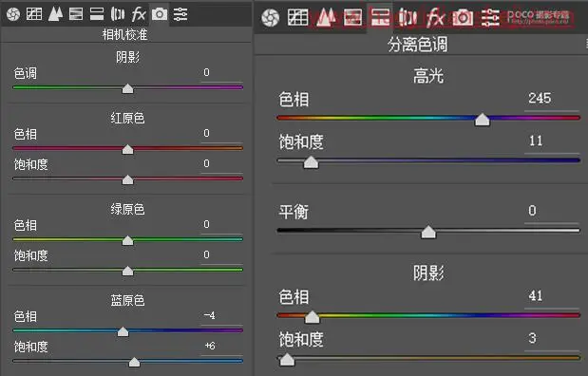Open Lens Corrections icon in left panel
The width and height of the screenshot is (588, 376).
(x=118, y=14)
